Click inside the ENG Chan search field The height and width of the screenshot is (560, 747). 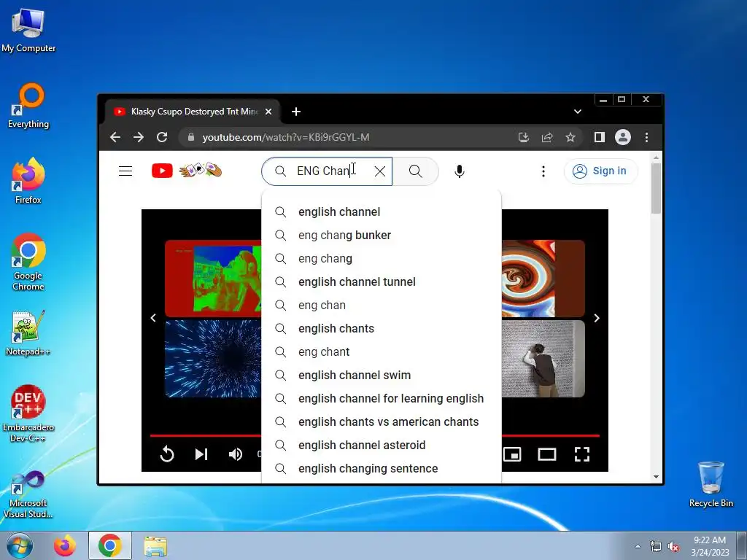[x=327, y=171]
